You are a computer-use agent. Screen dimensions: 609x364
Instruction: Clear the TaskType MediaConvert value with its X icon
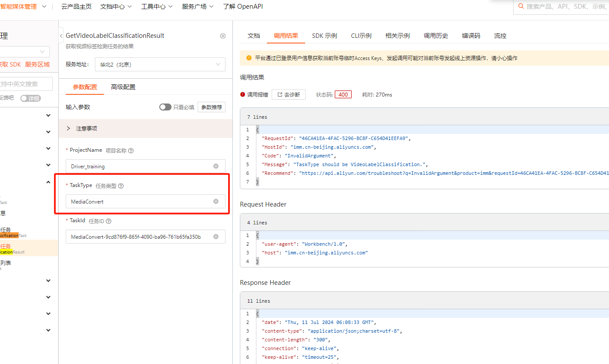[216, 201]
